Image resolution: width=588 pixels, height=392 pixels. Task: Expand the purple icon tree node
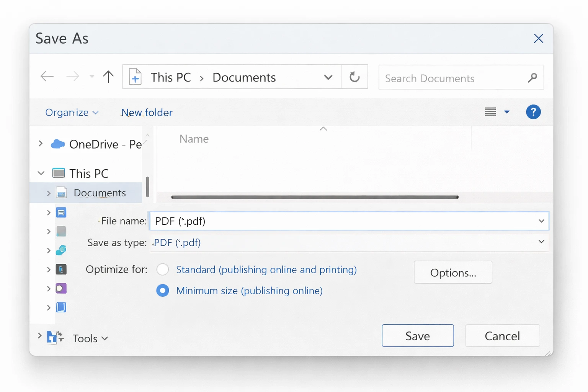point(49,289)
